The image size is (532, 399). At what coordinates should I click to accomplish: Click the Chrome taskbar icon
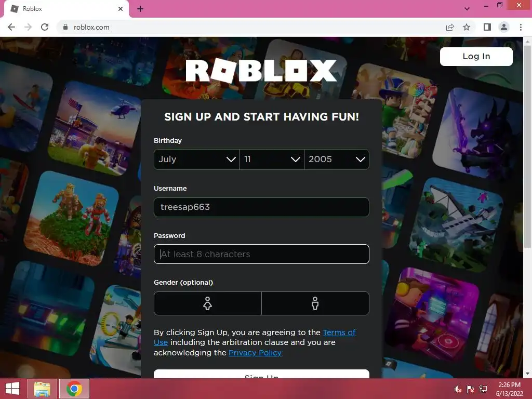pos(74,389)
